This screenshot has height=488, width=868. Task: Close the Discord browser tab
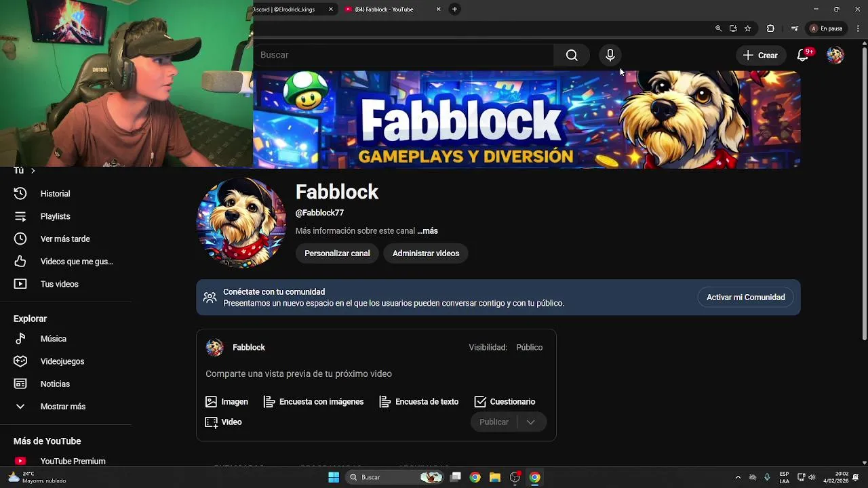[x=331, y=9]
